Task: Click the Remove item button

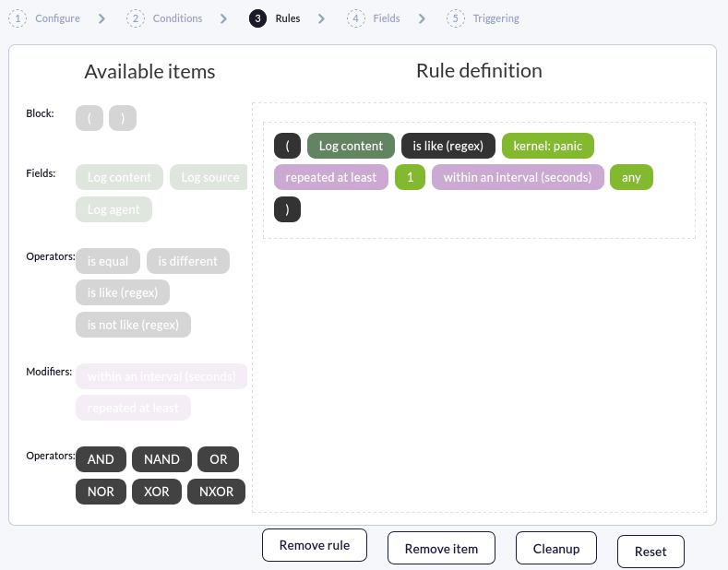Action: 441,548
